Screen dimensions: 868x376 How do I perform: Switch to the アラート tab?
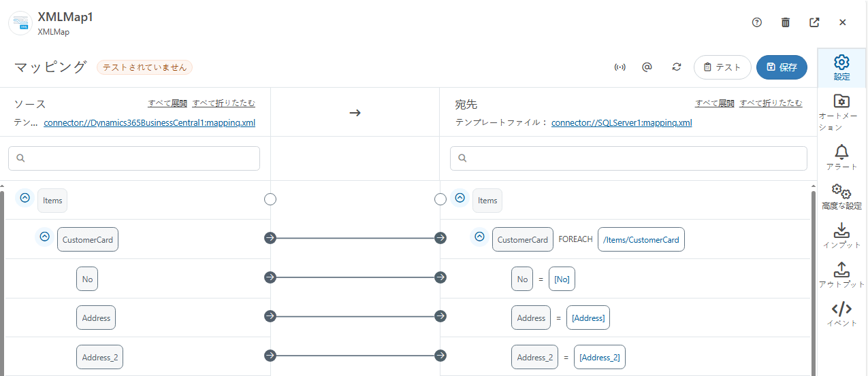[x=842, y=157]
